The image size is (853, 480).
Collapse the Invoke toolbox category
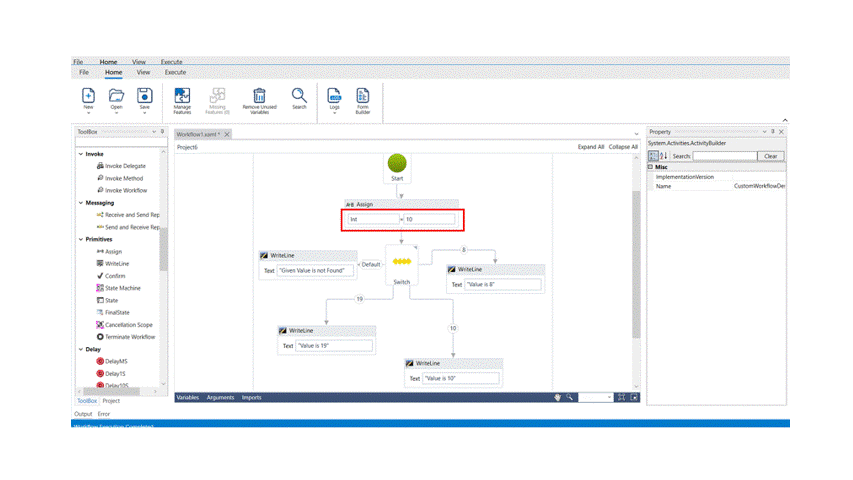[x=81, y=154]
